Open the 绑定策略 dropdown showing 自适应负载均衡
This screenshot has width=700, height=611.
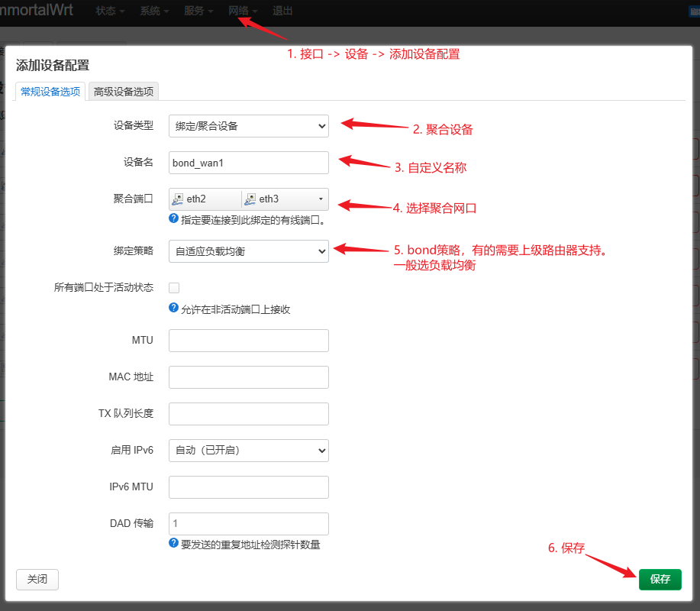coord(248,251)
